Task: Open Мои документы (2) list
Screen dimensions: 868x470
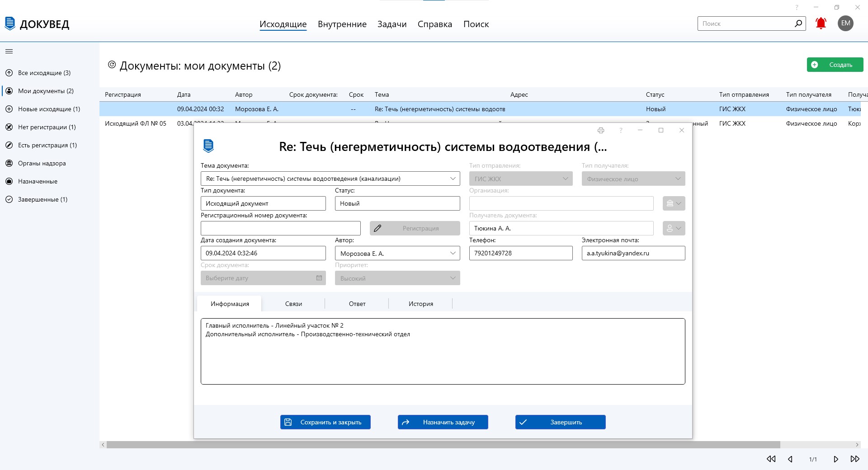Action: 46,91
